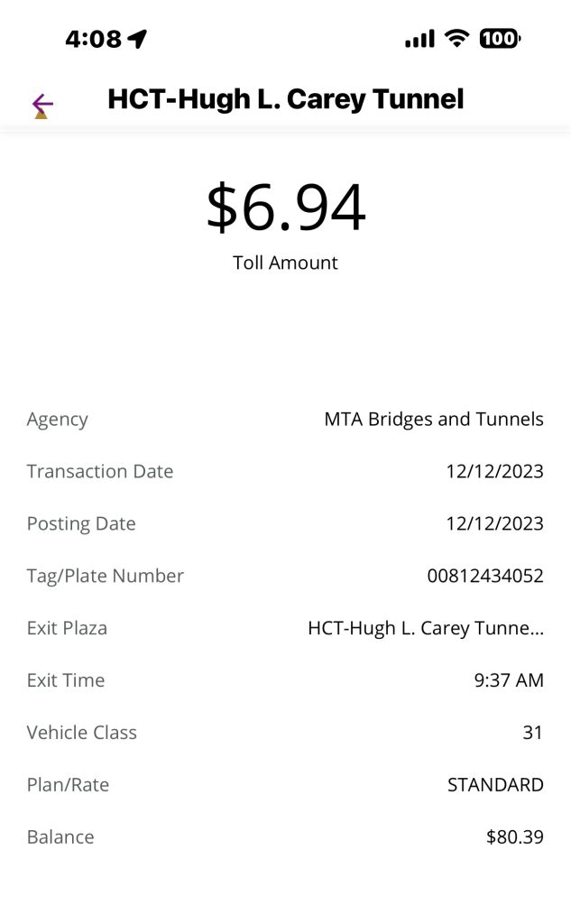Tap the location arrow in status bar

tap(137, 39)
